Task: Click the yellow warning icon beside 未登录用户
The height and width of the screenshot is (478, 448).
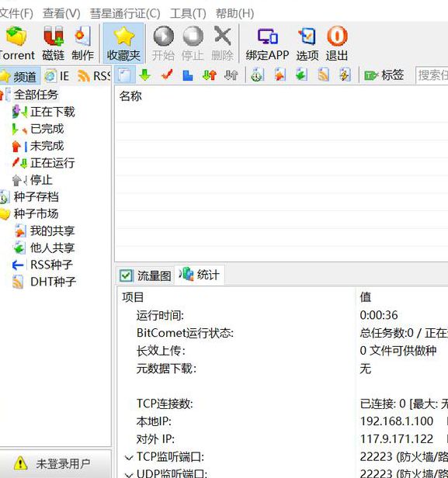Action: (x=20, y=463)
